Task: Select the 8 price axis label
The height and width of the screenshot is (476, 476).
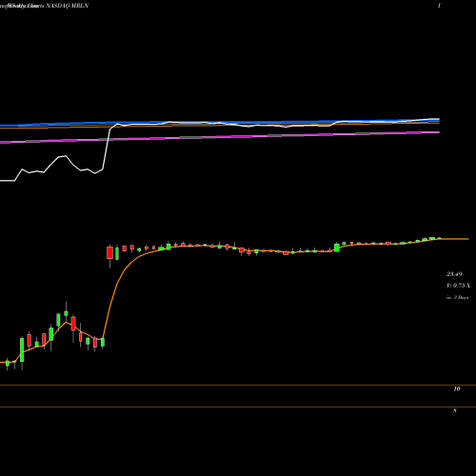Action: 455,410
